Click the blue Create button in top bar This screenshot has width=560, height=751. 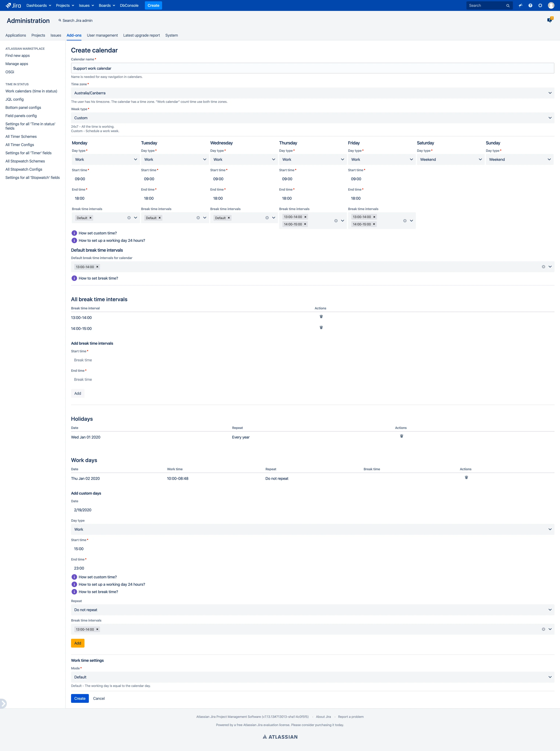(x=153, y=6)
